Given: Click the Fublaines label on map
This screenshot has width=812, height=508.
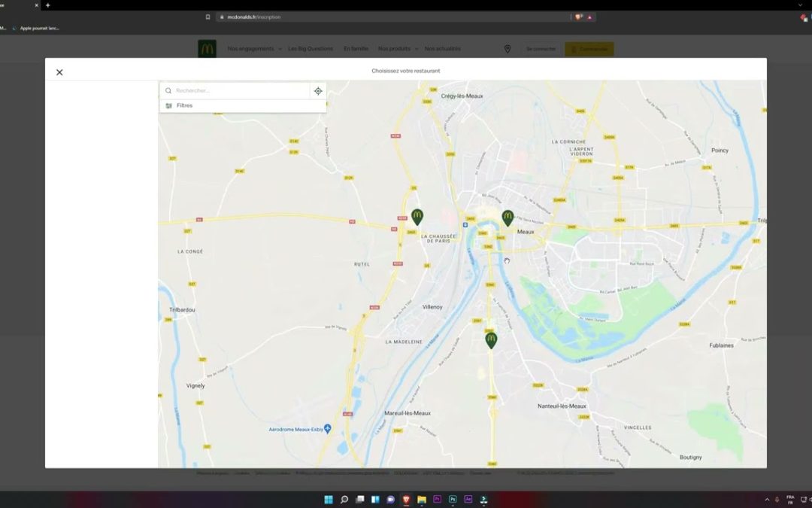Looking at the screenshot, I should click(721, 345).
